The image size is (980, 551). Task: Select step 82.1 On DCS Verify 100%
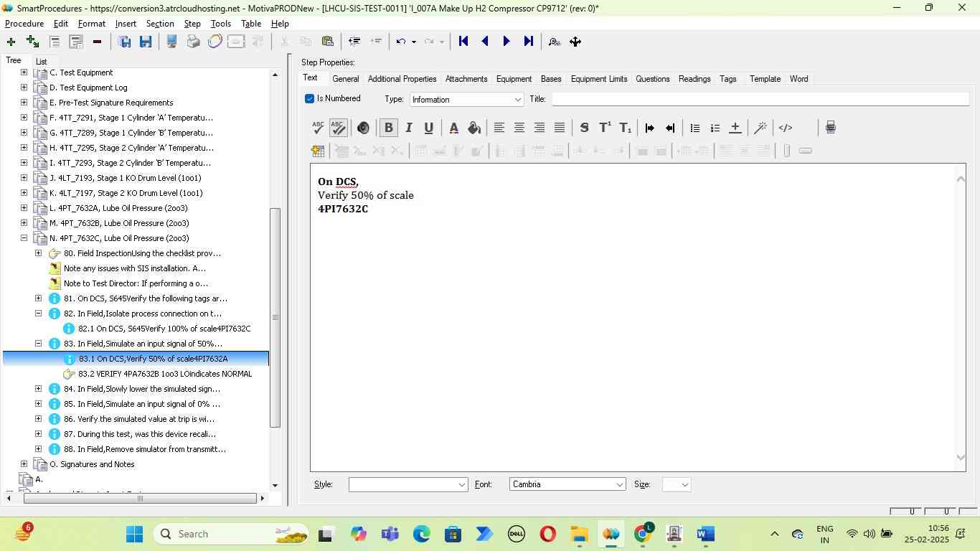pos(164,329)
